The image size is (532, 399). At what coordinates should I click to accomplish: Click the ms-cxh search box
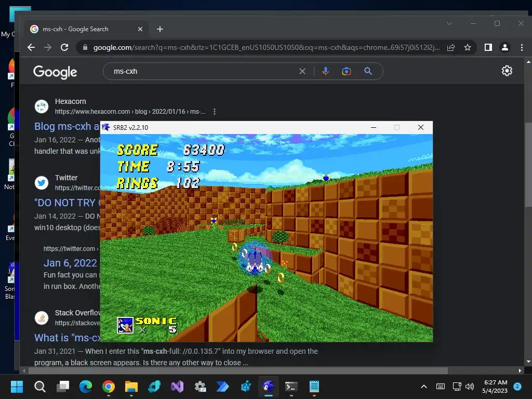click(x=204, y=71)
